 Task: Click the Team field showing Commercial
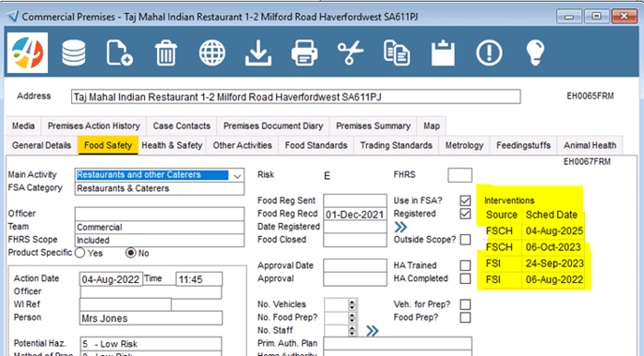coord(159,228)
